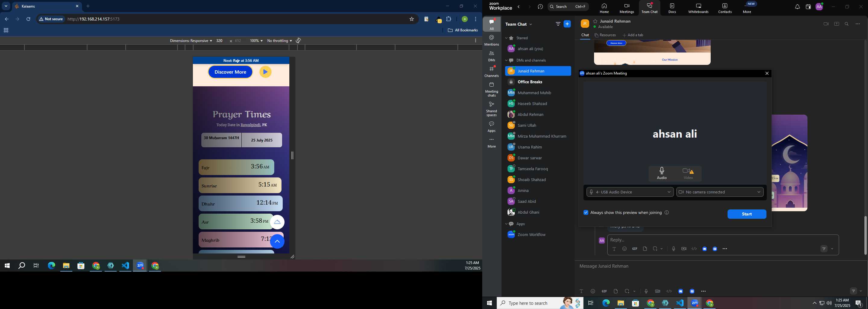Search within Junaid Rehman chat
Screen dimensions: 868x309
[846, 24]
